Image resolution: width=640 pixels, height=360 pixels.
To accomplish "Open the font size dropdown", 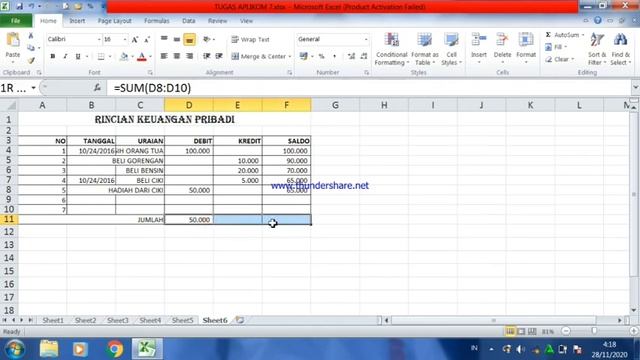I will (x=125, y=40).
